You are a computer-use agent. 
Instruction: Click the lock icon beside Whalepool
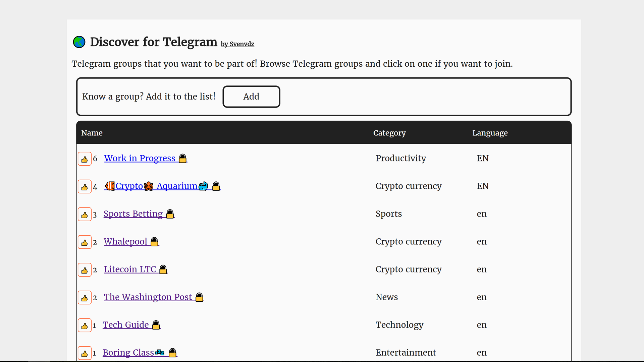pyautogui.click(x=154, y=241)
